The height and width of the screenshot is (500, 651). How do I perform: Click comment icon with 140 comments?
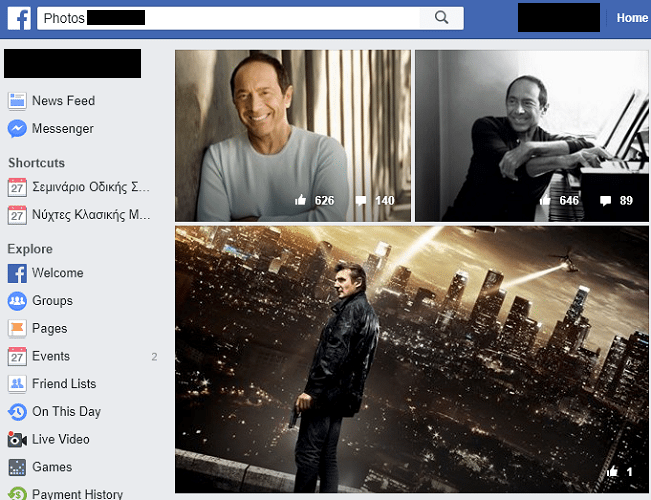point(361,201)
